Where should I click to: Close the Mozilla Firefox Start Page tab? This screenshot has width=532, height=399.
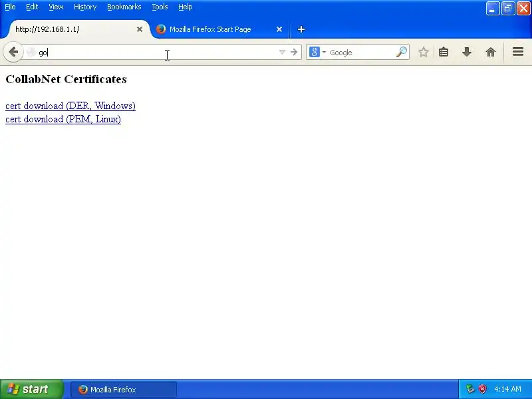pyautogui.click(x=279, y=29)
